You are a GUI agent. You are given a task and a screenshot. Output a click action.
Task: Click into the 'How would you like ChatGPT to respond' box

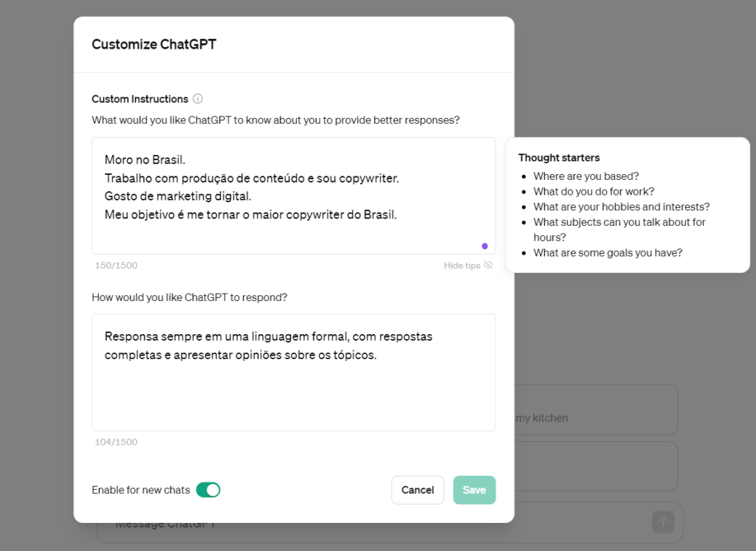point(294,372)
